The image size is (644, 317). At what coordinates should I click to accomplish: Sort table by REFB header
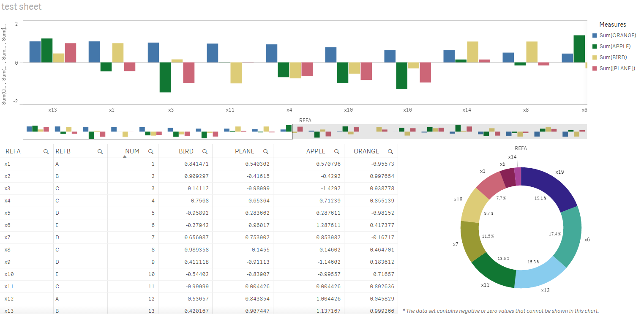click(63, 151)
